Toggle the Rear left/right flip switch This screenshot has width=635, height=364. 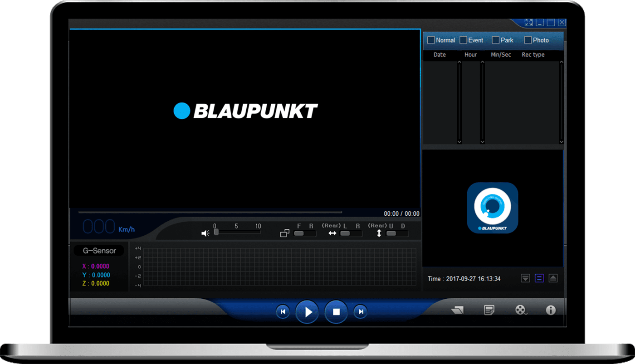click(x=351, y=233)
